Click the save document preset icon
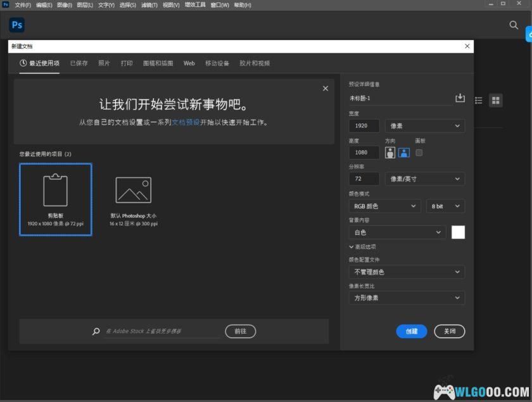This screenshot has width=532, height=402. (459, 99)
